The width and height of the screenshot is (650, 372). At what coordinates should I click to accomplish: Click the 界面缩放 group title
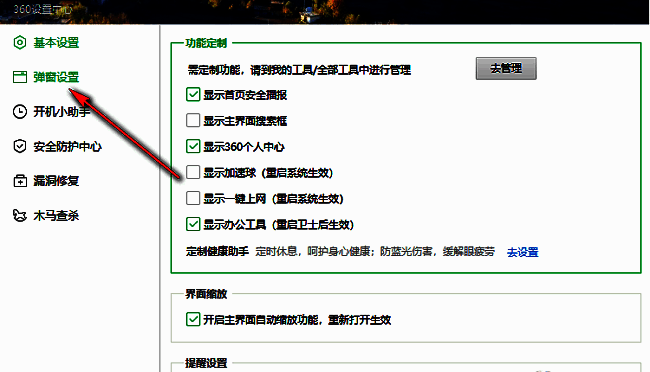[x=206, y=294]
